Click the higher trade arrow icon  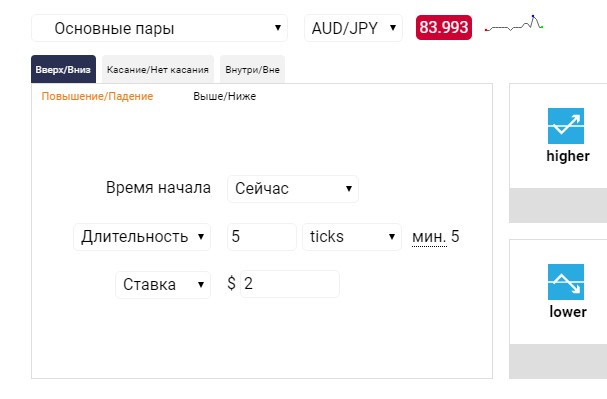point(566,126)
